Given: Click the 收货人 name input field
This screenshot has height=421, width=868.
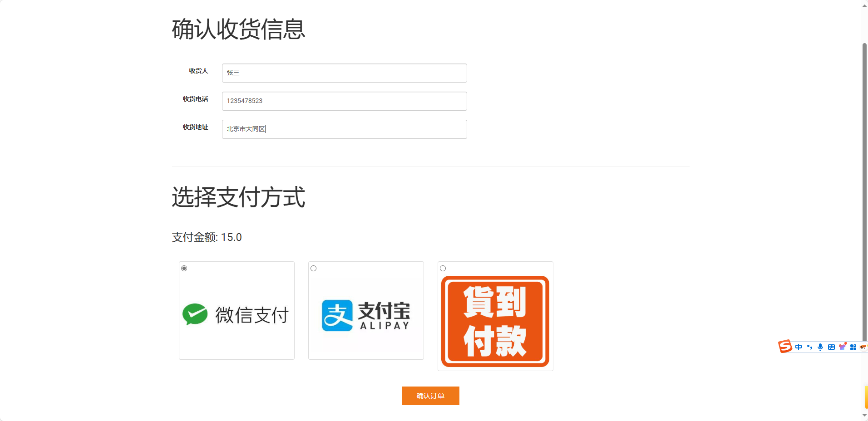Looking at the screenshot, I should point(344,73).
